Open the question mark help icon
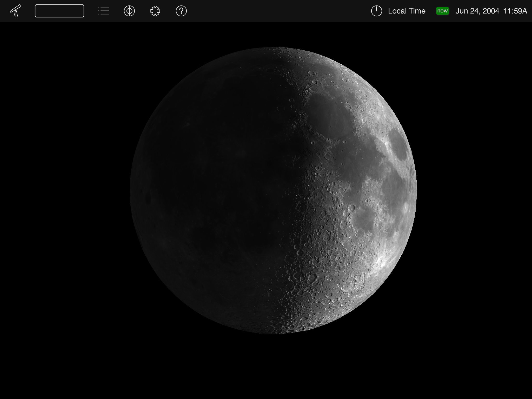The width and height of the screenshot is (532, 399). coord(181,11)
